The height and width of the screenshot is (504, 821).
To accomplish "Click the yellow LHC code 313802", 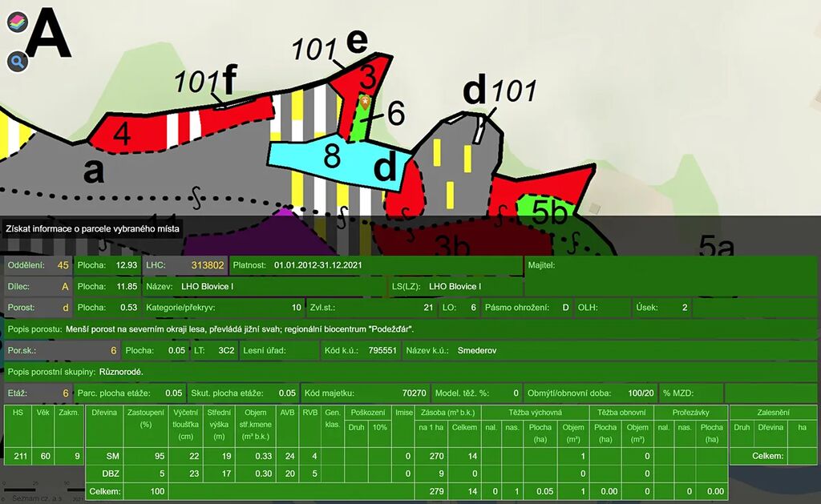I will click(x=207, y=265).
